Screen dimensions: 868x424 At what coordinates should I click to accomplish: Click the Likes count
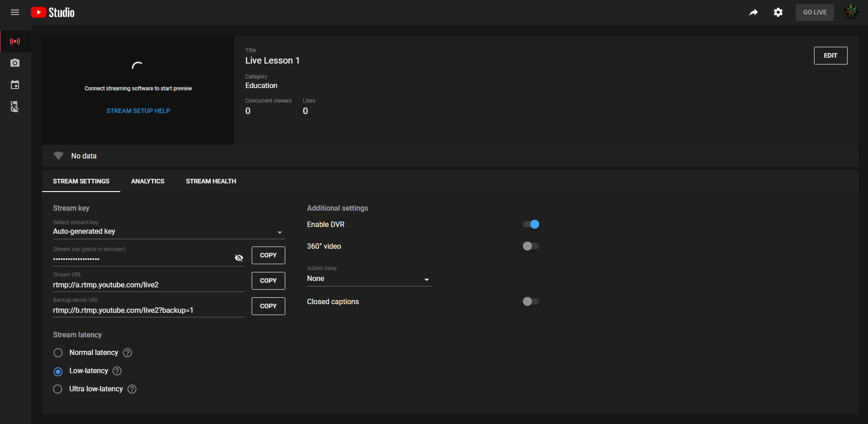point(305,111)
